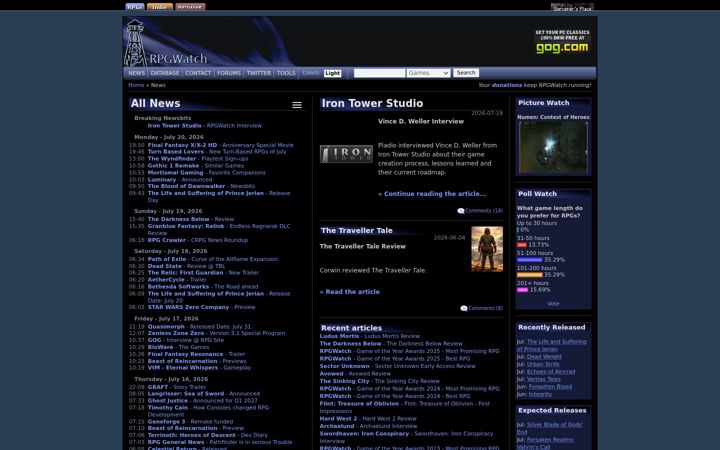720x450 pixels.
Task: Open the Numen: Contest of Heroes screenshot
Action: pos(553,147)
